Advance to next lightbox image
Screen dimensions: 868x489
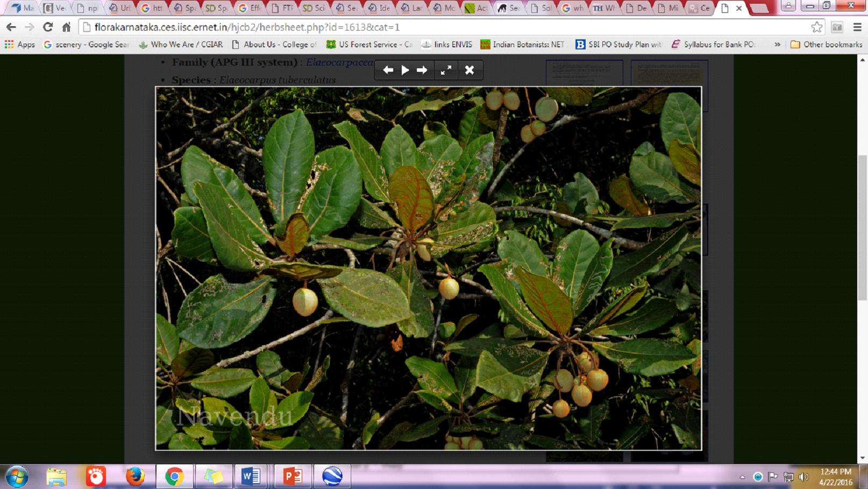[422, 70]
